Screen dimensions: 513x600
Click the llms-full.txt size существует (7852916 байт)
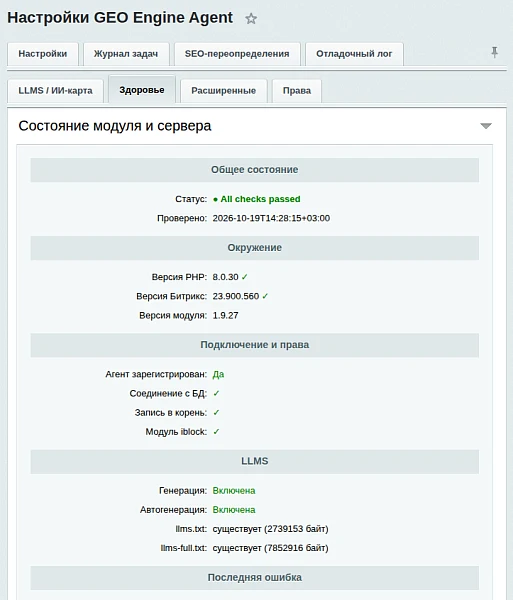pos(270,548)
